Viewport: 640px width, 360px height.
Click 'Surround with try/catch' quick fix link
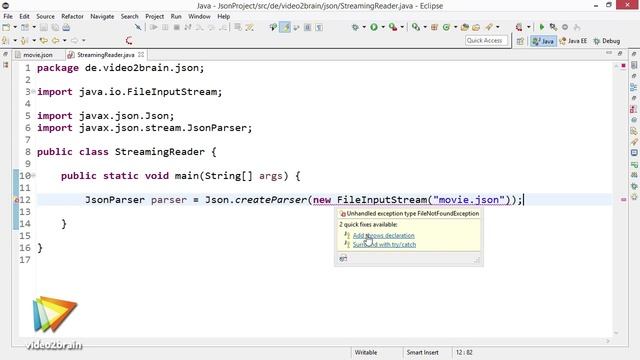pyautogui.click(x=384, y=244)
